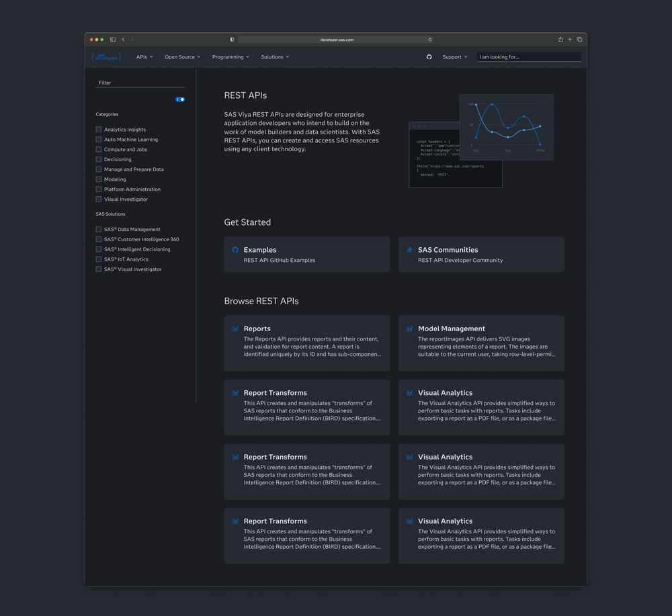
Task: Click the Categories heading
Action: (x=107, y=114)
